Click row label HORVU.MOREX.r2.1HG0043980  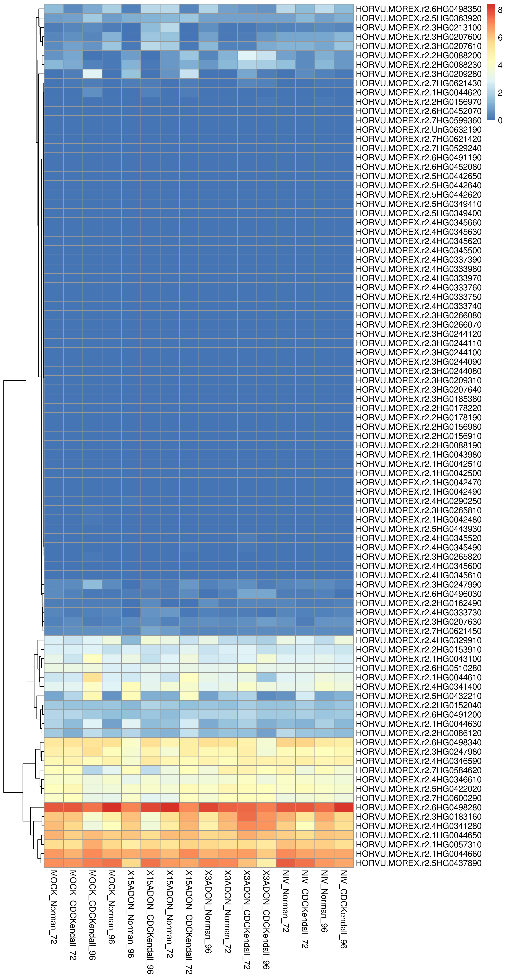(x=419, y=455)
